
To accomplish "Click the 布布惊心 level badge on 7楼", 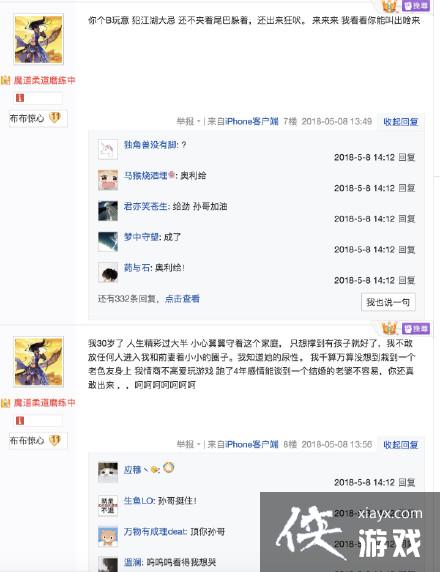I will (x=38, y=118).
